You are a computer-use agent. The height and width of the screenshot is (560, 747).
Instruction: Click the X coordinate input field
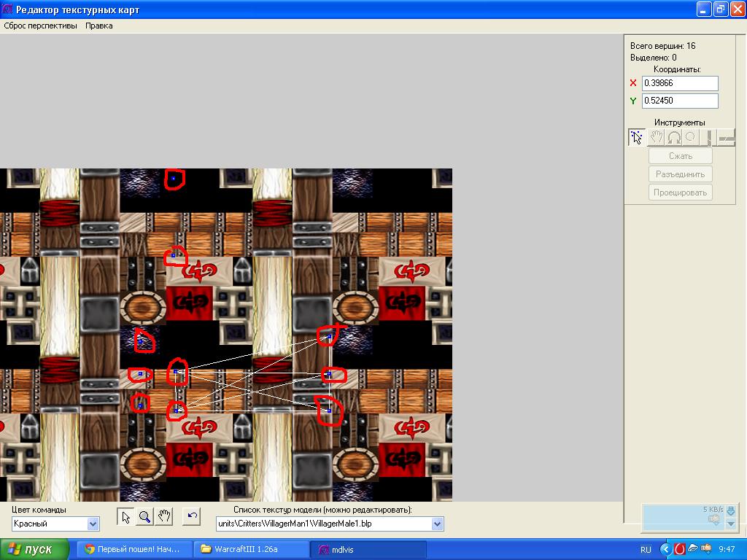click(680, 83)
